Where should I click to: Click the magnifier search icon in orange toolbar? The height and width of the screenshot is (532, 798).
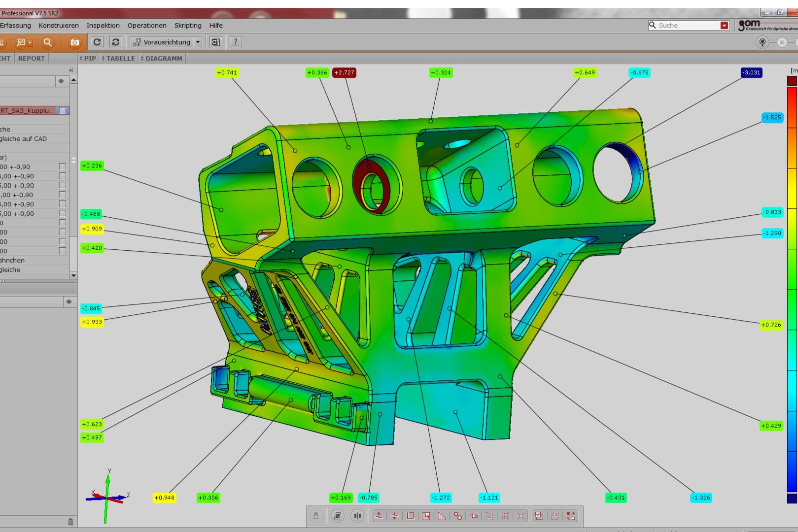pyautogui.click(x=47, y=42)
